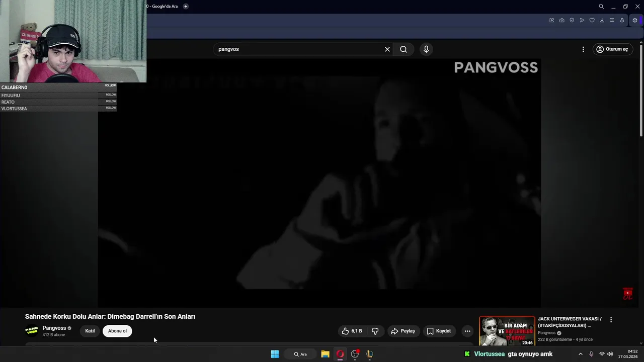The image size is (644, 362).
Task: Clear the YouTube search box text
Action: click(x=387, y=49)
